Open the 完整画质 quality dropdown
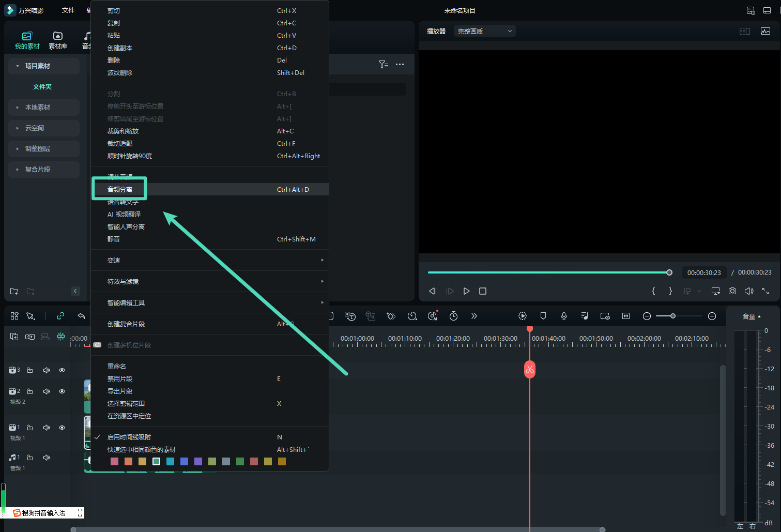This screenshot has width=781, height=532. 484,32
